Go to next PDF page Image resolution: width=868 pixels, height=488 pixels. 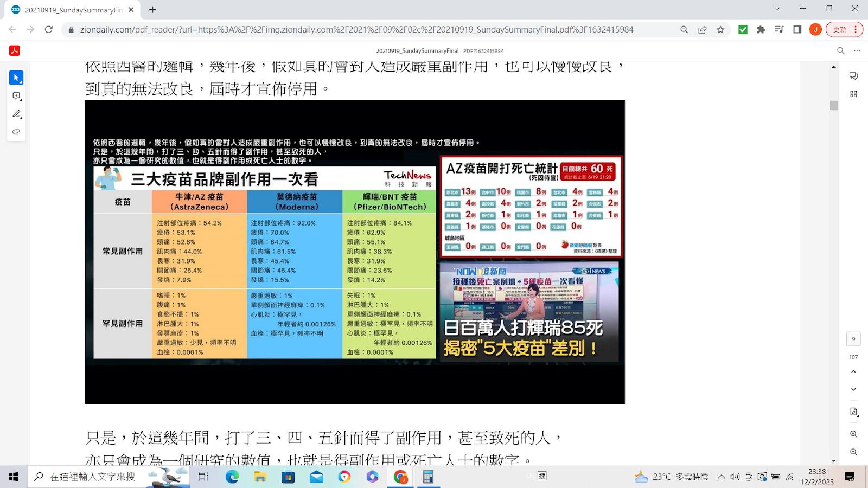click(x=853, y=389)
